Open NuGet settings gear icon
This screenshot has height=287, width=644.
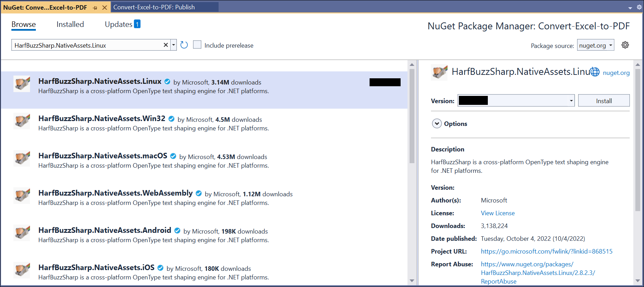click(x=625, y=45)
